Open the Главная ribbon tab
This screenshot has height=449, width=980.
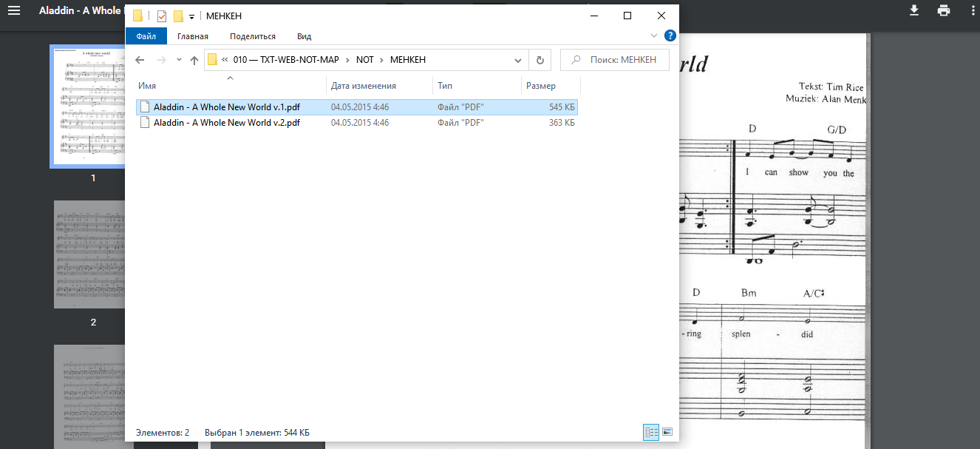[x=193, y=36]
